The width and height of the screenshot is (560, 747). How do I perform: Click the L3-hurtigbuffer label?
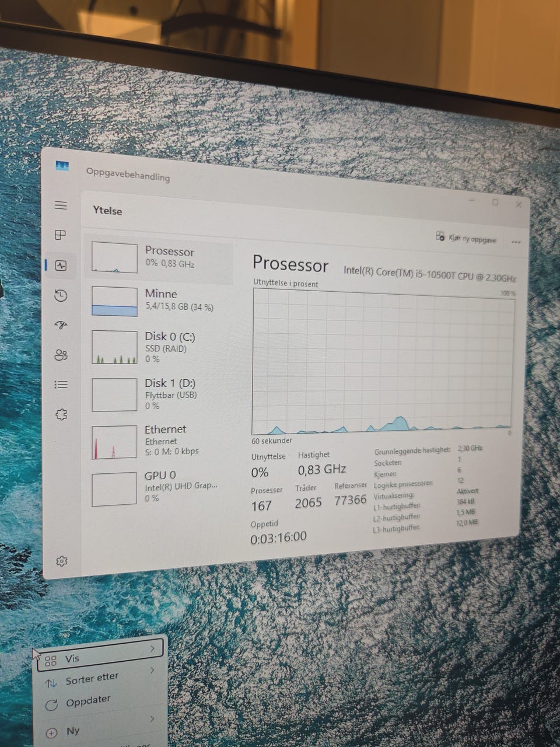[397, 528]
